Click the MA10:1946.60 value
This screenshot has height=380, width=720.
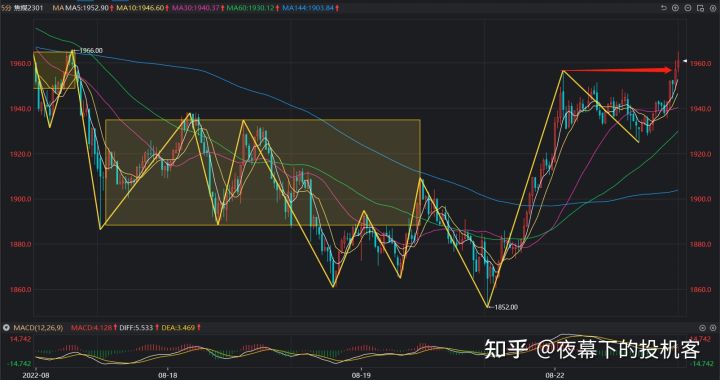click(141, 8)
